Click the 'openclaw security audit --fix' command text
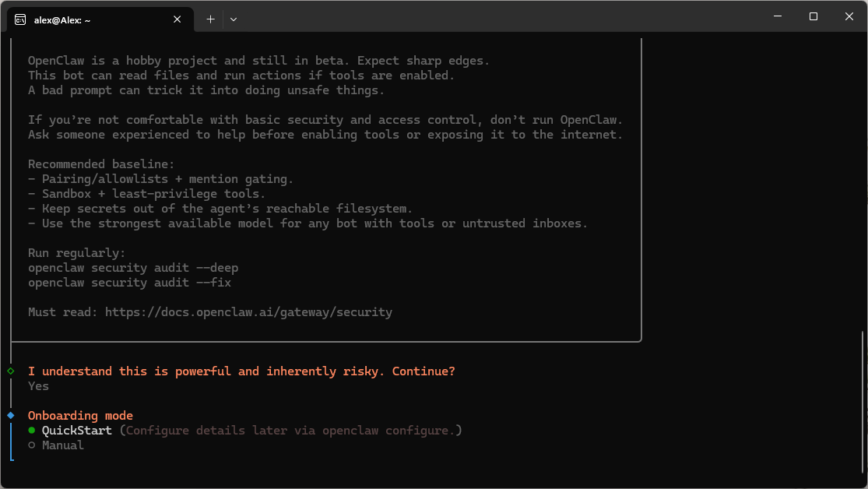The image size is (868, 489). pyautogui.click(x=129, y=283)
